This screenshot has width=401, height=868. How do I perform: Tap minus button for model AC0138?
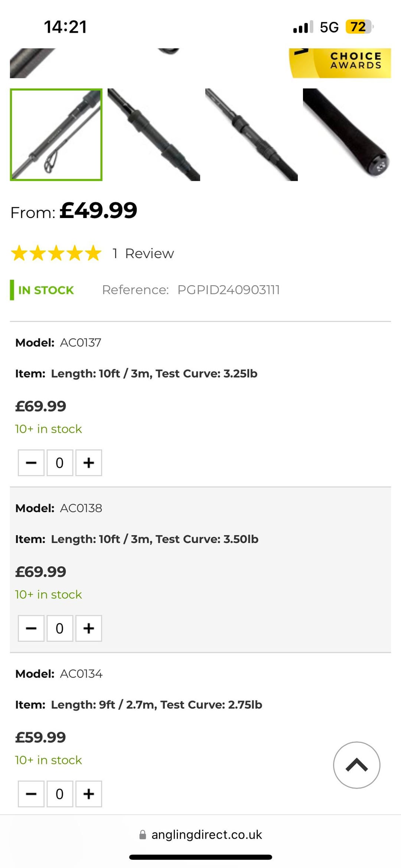(31, 628)
